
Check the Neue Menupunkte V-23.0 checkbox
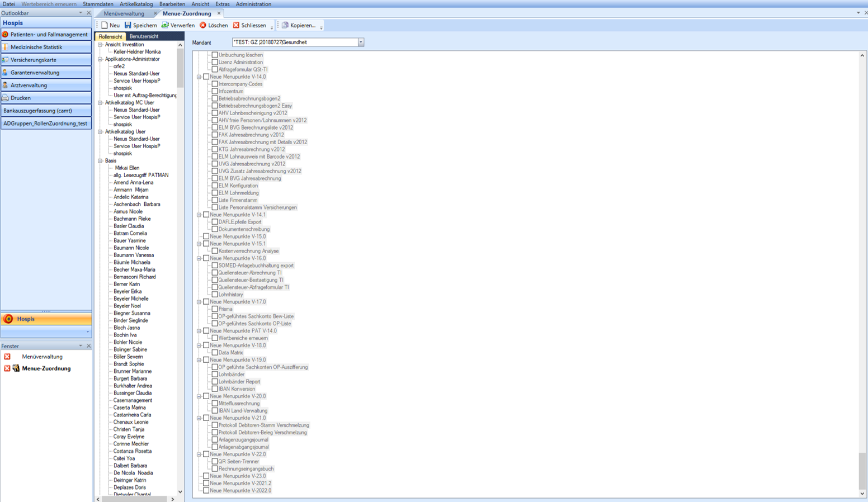pos(206,477)
